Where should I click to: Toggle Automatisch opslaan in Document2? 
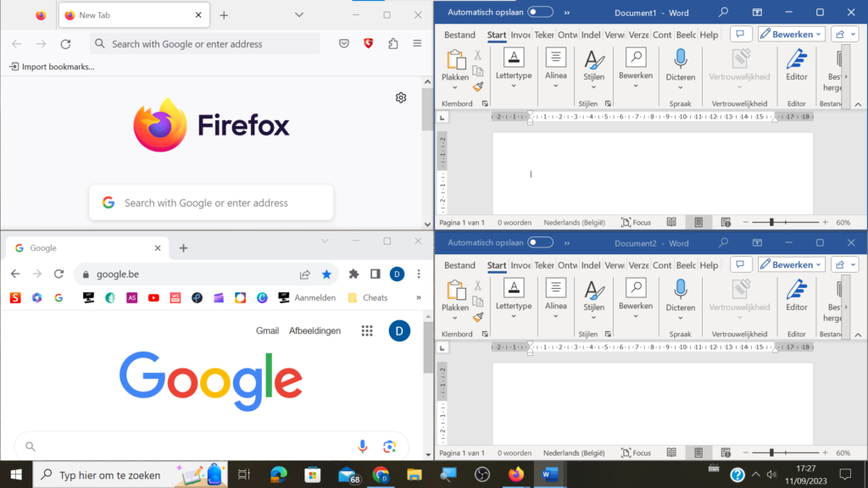[540, 242]
